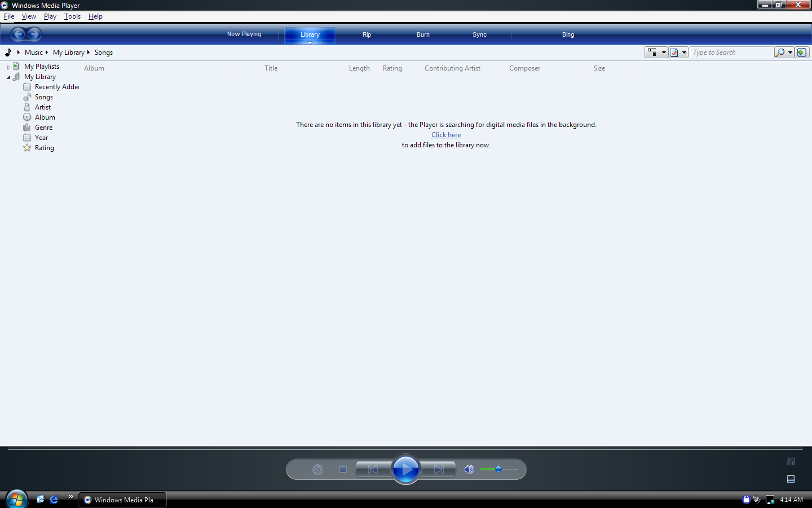Click the Album disc icon
This screenshot has width=812, height=508.
(x=27, y=117)
